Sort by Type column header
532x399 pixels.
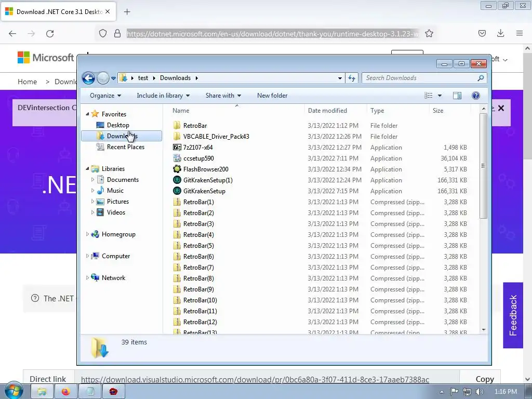pyautogui.click(x=398, y=111)
